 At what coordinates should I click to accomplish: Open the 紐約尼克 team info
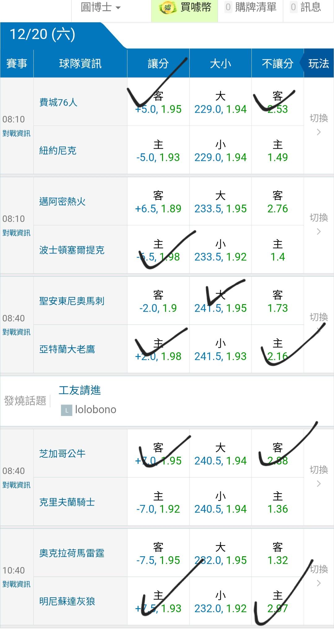point(58,151)
